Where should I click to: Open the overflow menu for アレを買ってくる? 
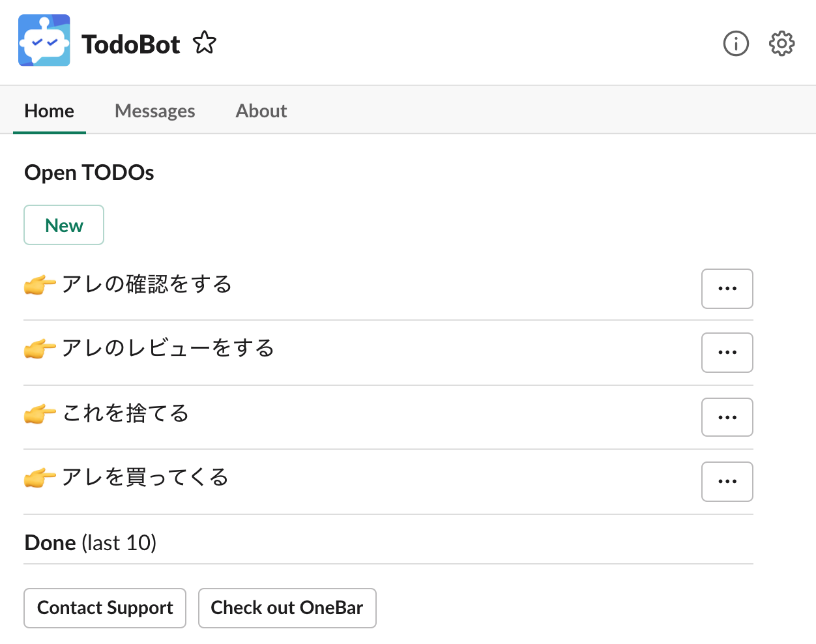tap(727, 482)
